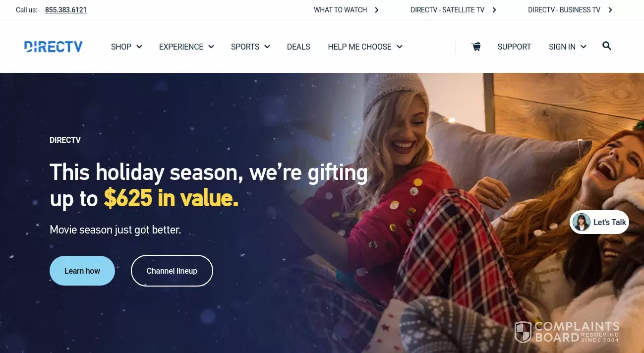Click the $625 in value headline
This screenshot has width=644, height=353.
tap(171, 198)
